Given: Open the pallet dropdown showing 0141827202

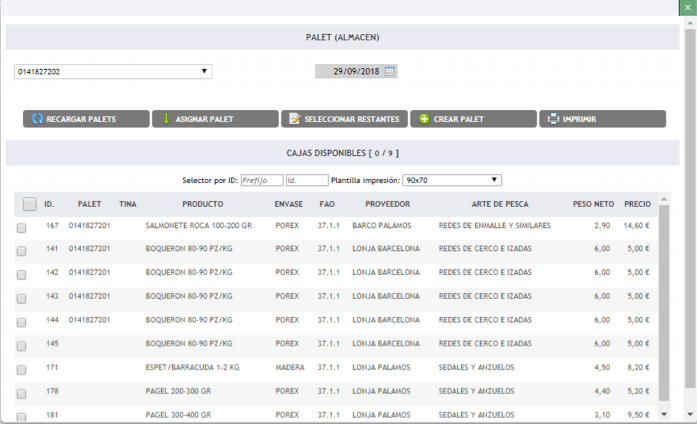Looking at the screenshot, I should tap(112, 72).
